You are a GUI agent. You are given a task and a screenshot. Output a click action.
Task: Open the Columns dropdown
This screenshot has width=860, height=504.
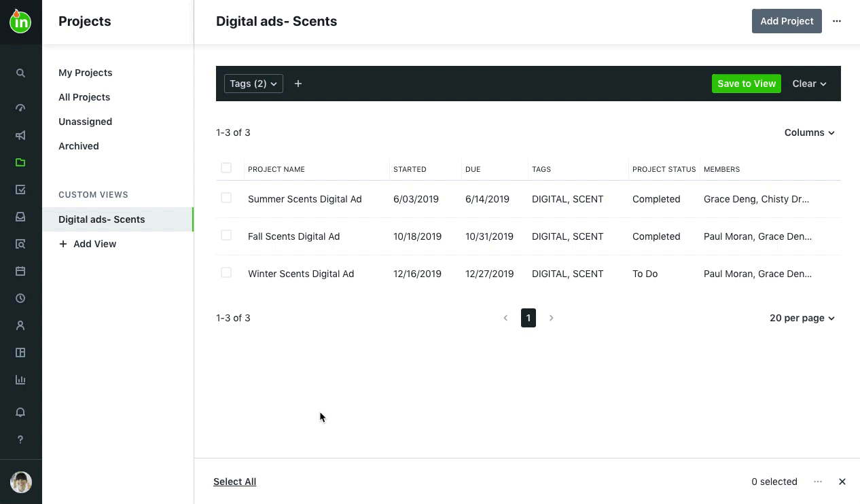(x=810, y=132)
